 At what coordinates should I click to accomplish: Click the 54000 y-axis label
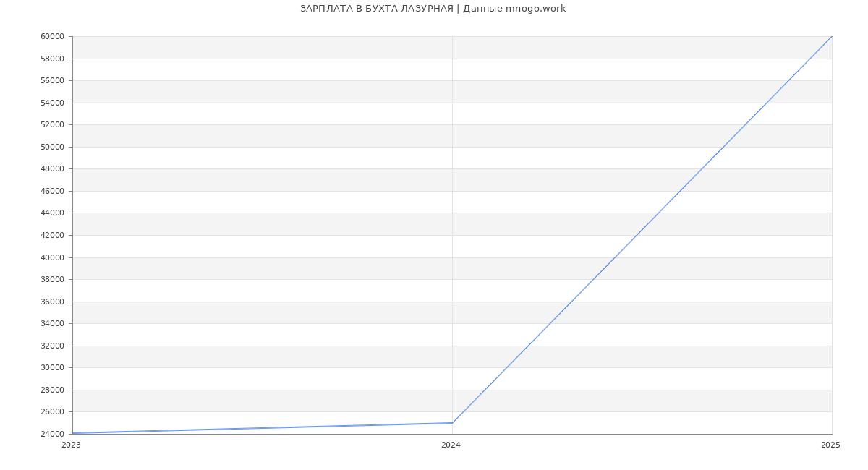[52, 103]
